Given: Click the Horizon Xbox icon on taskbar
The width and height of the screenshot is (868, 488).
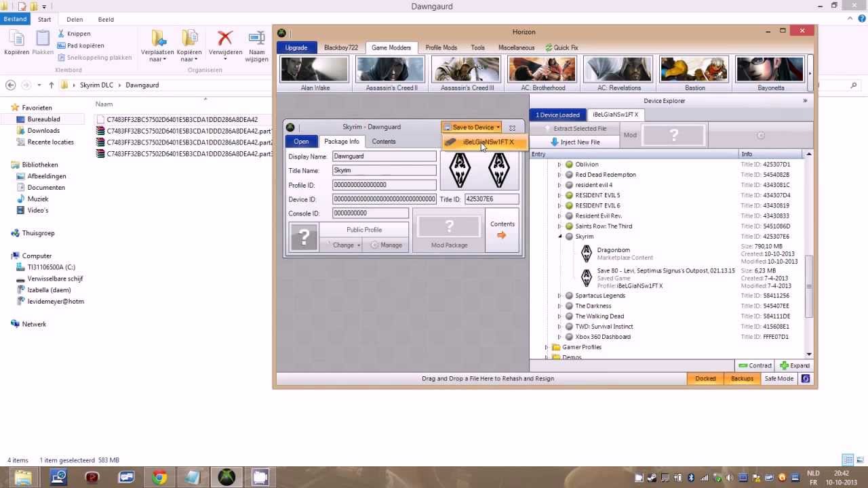Looking at the screenshot, I should (x=226, y=478).
